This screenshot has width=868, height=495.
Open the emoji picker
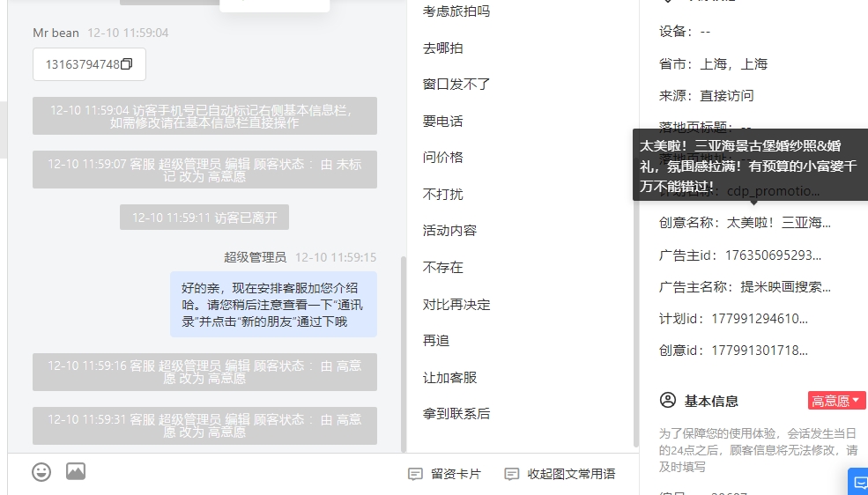pyautogui.click(x=41, y=472)
